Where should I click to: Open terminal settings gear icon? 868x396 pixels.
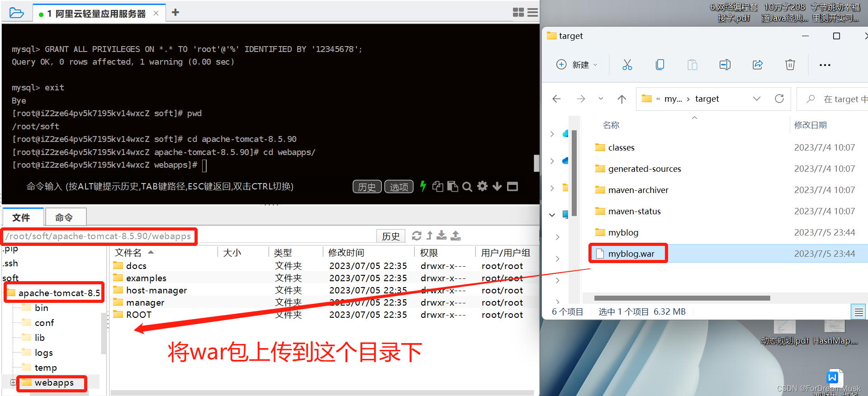point(483,186)
